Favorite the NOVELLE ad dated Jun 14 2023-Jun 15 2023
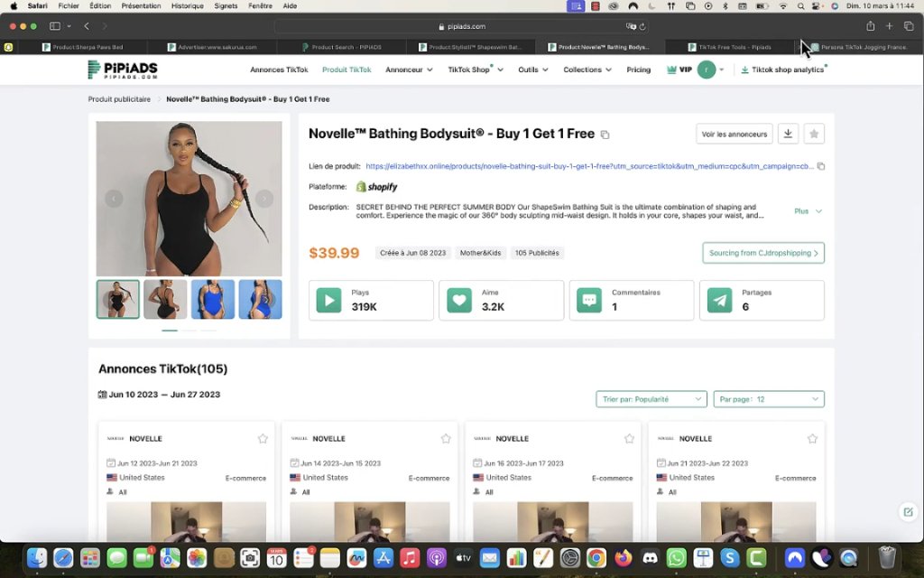The width and height of the screenshot is (924, 578). coord(446,438)
